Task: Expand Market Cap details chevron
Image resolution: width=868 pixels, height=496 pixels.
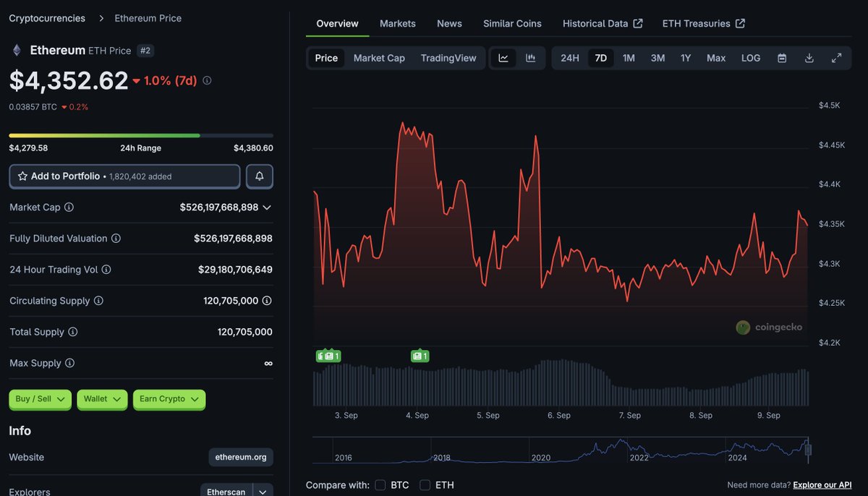Action: [x=267, y=208]
